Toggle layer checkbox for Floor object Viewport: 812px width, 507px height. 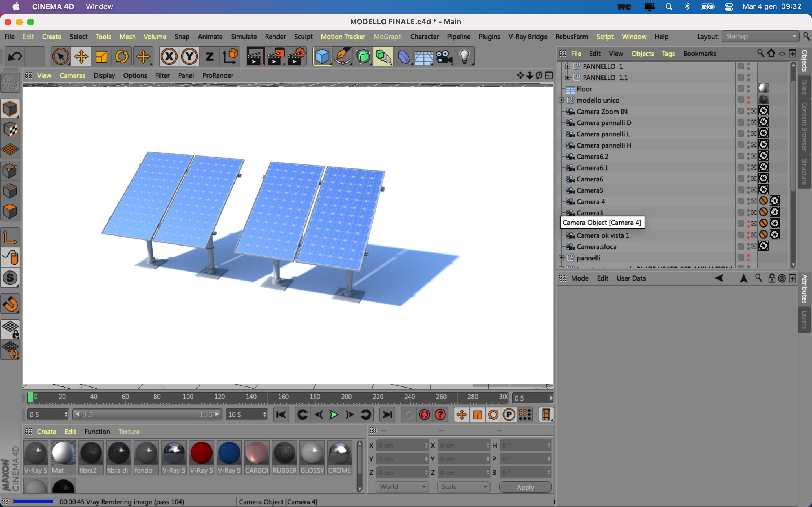[741, 89]
